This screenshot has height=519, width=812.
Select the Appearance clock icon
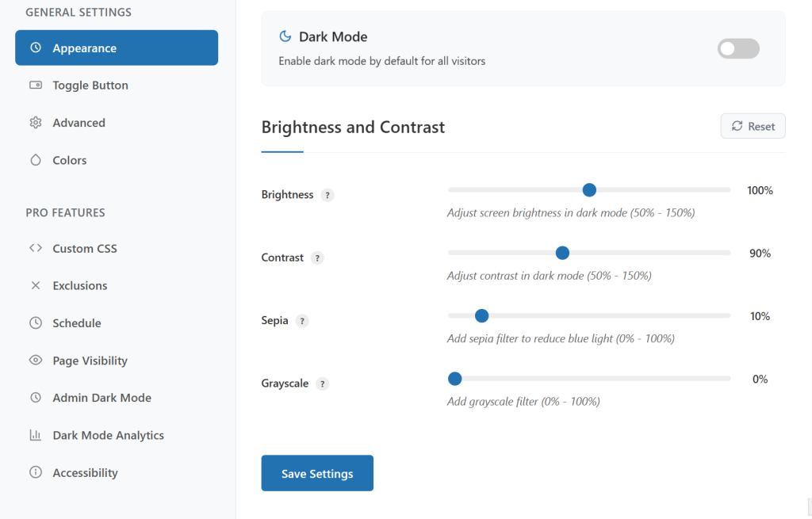point(35,48)
